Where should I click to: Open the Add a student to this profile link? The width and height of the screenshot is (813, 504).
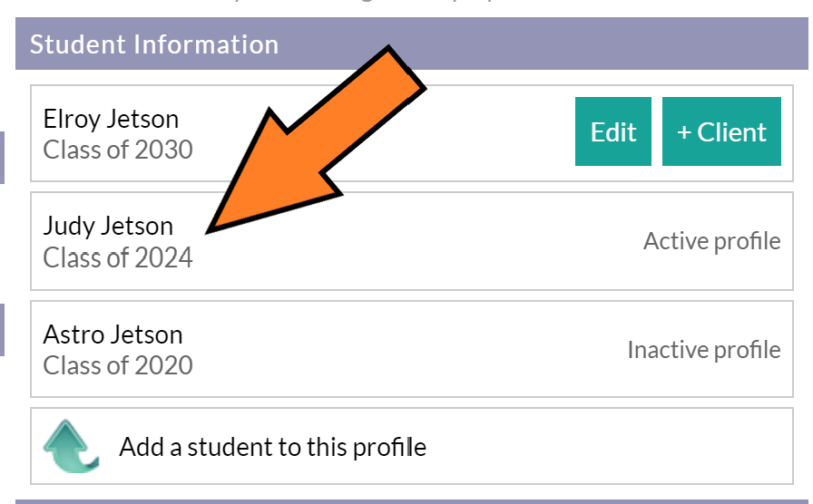tap(273, 447)
